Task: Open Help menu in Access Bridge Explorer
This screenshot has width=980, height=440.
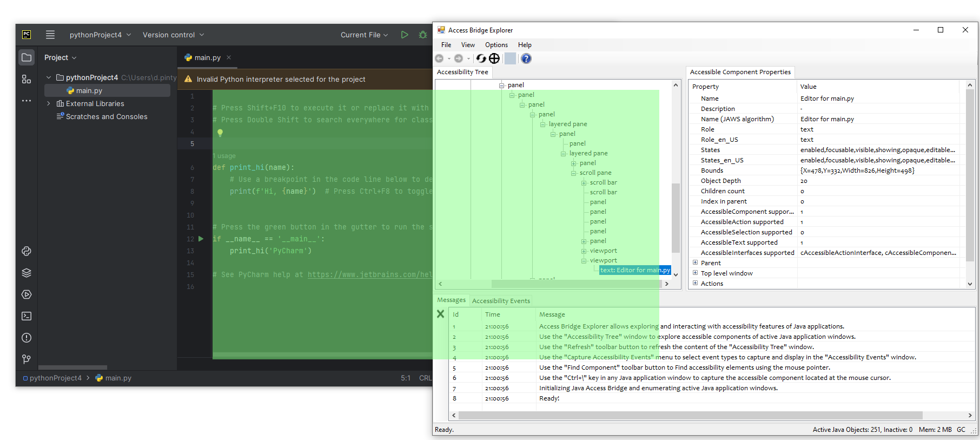Action: pos(525,45)
